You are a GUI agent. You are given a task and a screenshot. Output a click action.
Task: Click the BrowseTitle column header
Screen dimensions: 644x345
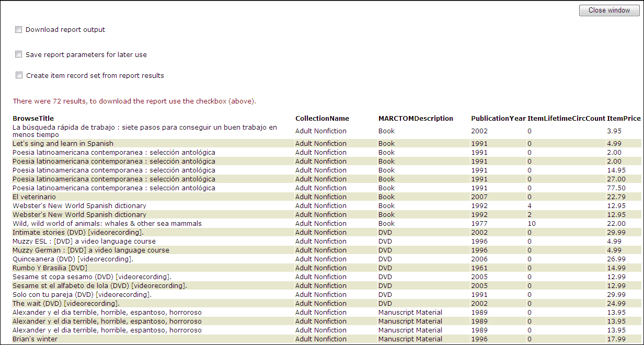click(x=33, y=119)
